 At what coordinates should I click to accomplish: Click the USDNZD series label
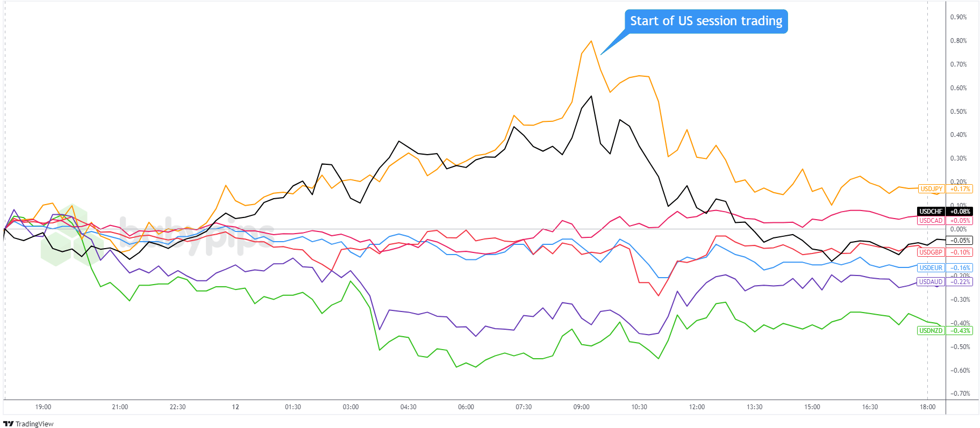tap(931, 331)
